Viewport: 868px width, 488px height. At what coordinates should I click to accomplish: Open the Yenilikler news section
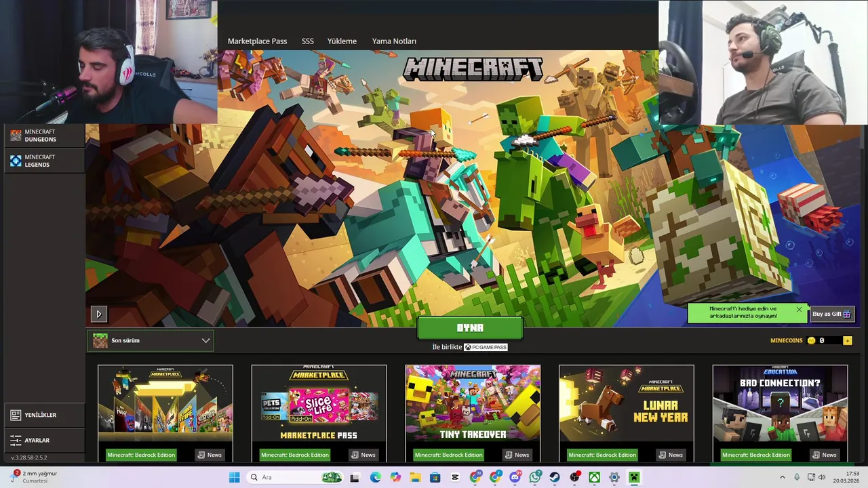tap(43, 415)
